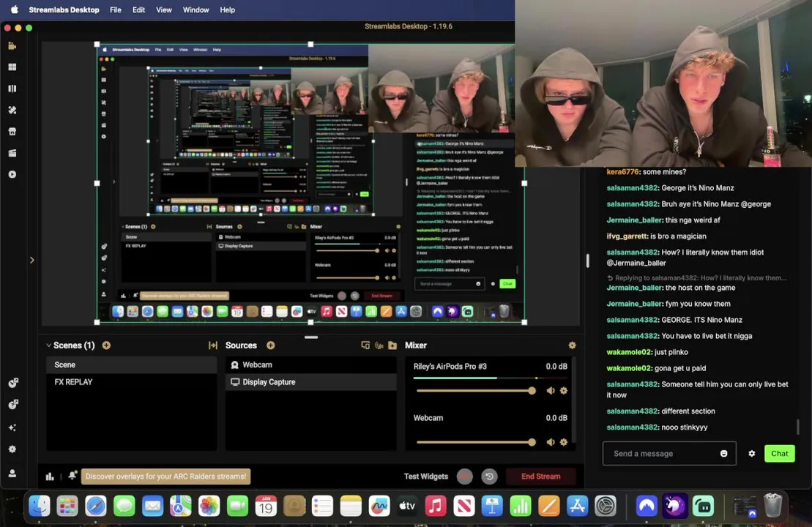Screen dimensions: 812x527
Task: Select the FX REPLAY scene
Action: tap(132, 382)
